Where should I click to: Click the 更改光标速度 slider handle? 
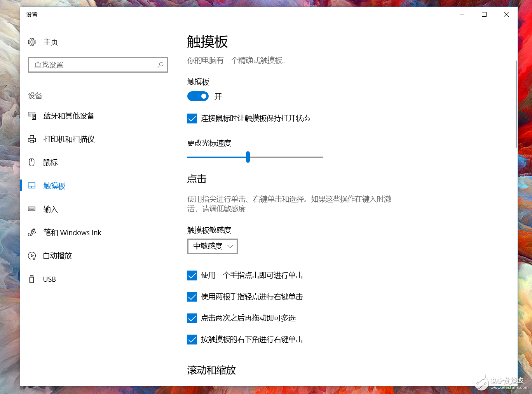pos(248,157)
